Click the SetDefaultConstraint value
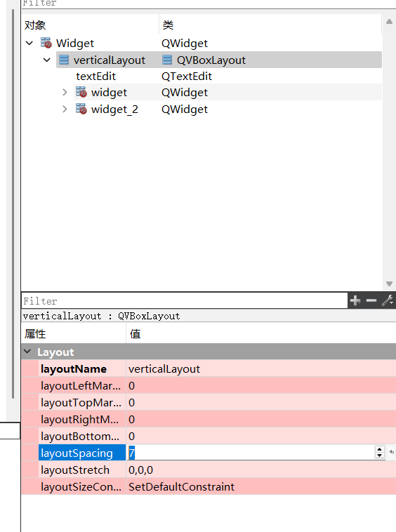 pos(182,487)
